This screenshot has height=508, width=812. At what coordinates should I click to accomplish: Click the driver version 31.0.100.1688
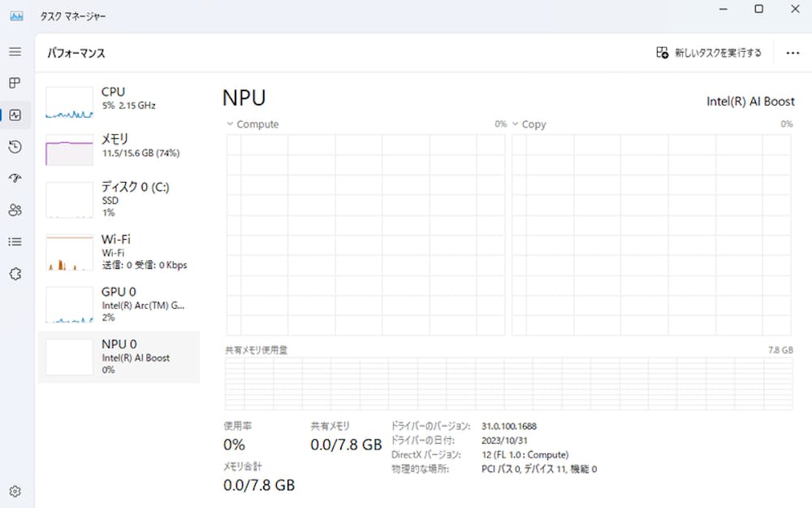[509, 426]
